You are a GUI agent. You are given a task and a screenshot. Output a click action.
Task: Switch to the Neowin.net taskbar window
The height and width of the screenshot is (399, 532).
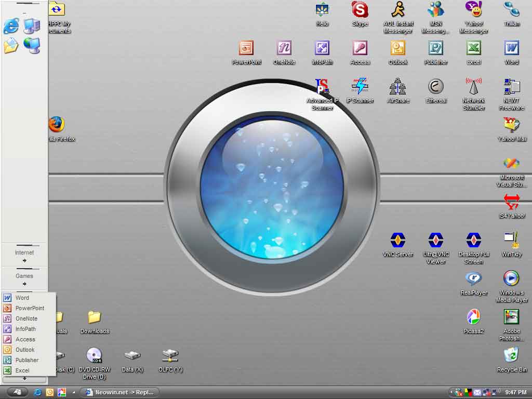click(x=119, y=392)
